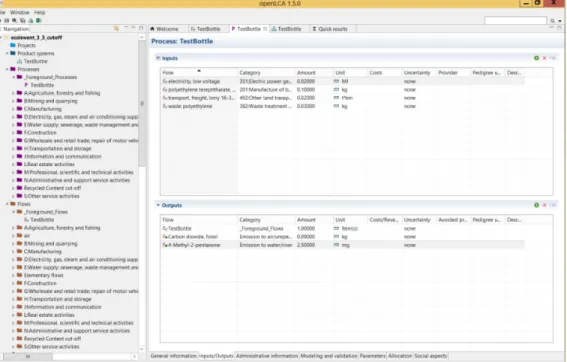This screenshot has width=567, height=362.
Task: Click the flow icon of TestBottle under _Foreground_Flows
Action: (26, 220)
